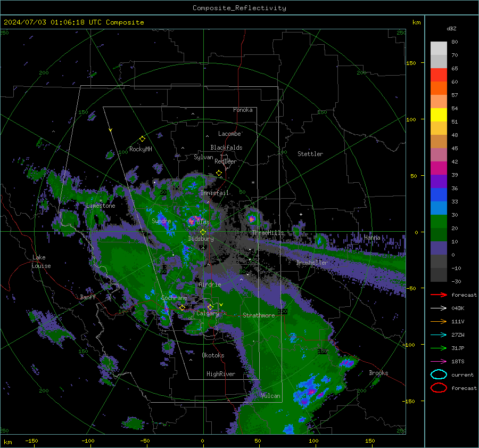479x448 pixels.
Task: Click the cyan current ellipse legend icon
Action: pos(439,374)
